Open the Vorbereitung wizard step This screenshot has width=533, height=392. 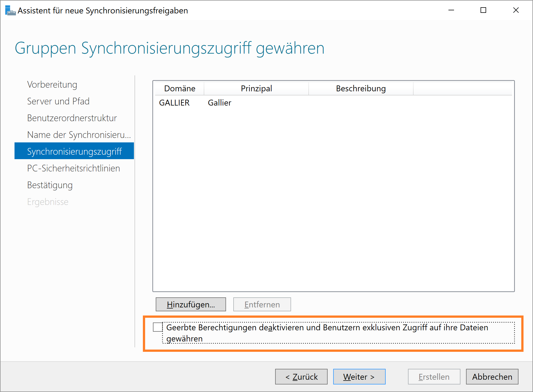pyautogui.click(x=52, y=85)
